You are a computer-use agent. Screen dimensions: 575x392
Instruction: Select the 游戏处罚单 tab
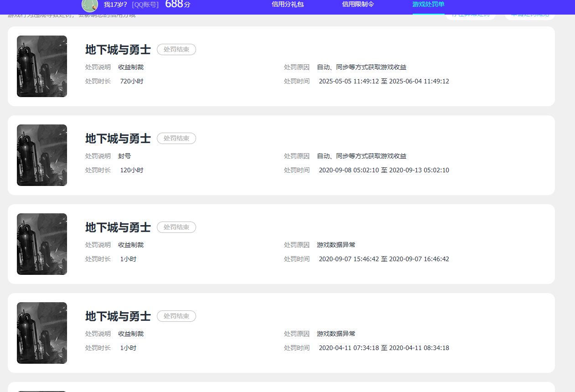pyautogui.click(x=428, y=5)
